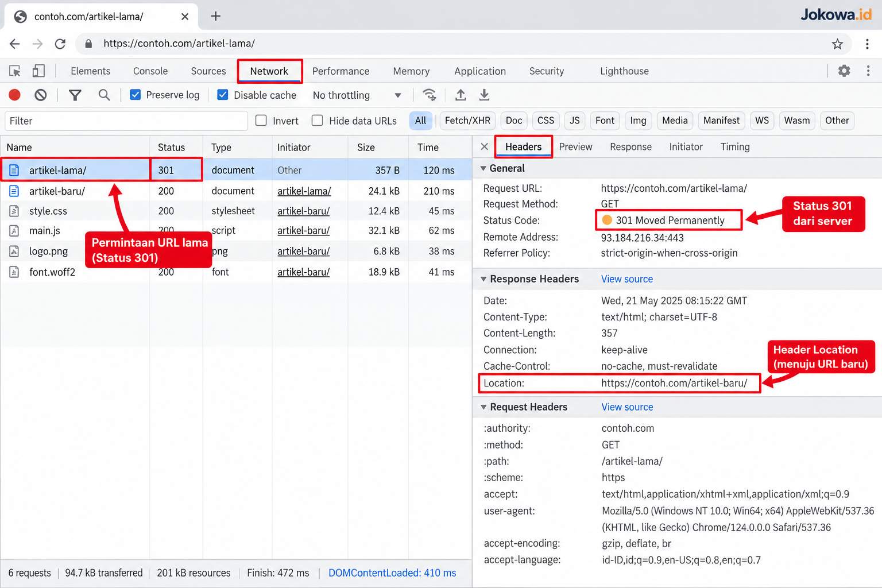Select the font.woff2 request row
Image resolution: width=882 pixels, height=588 pixels.
236,272
